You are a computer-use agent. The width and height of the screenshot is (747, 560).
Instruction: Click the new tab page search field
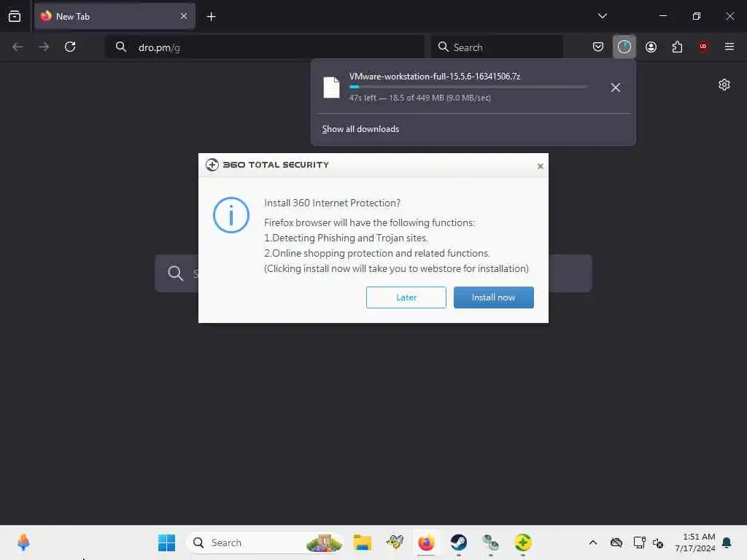373,273
